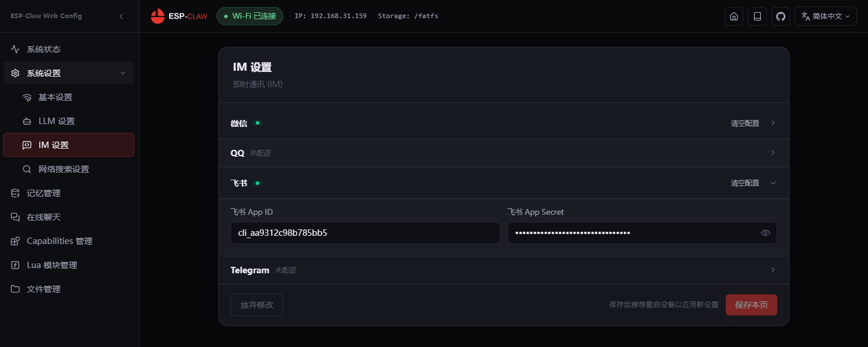This screenshot has height=347, width=868.
Task: Click the Wi-Fi 已连接 status badge
Action: click(250, 16)
